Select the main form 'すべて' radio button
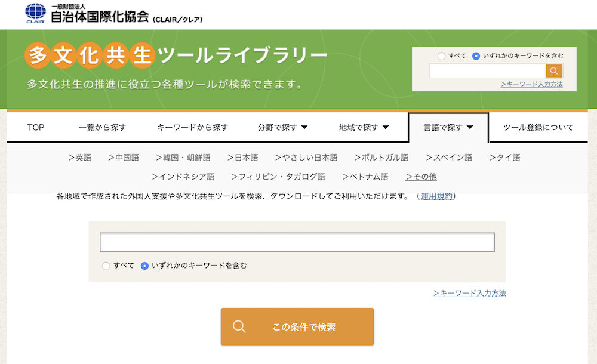 point(106,266)
